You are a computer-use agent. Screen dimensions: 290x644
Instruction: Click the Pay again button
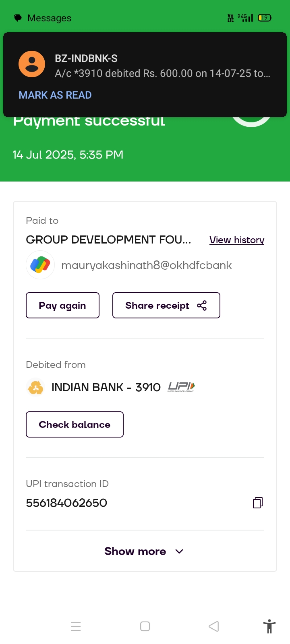tap(62, 305)
